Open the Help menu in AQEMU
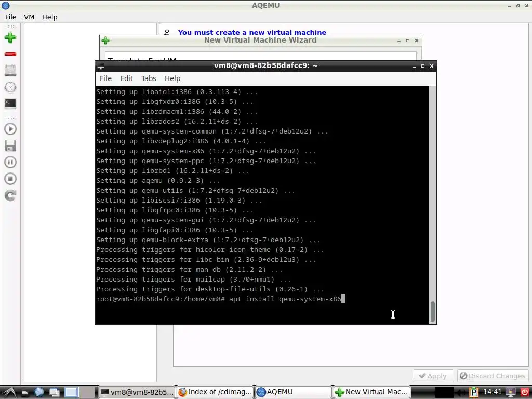Image resolution: width=532 pixels, height=399 pixels. click(x=49, y=17)
